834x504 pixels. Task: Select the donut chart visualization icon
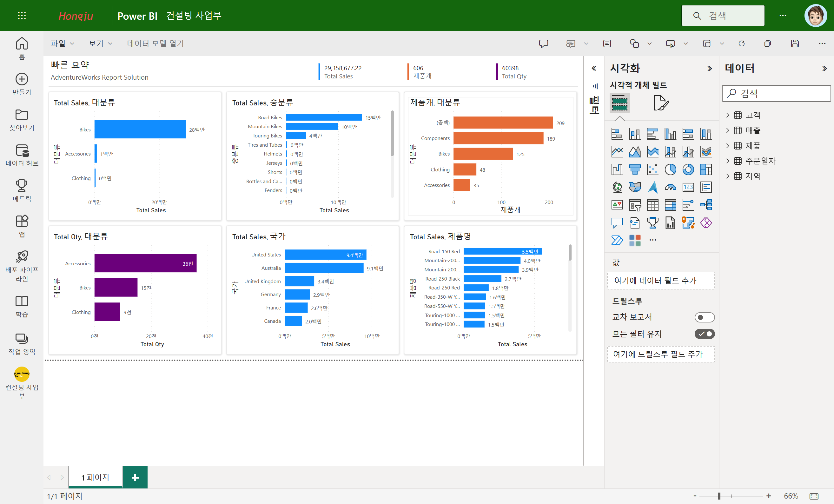click(688, 169)
